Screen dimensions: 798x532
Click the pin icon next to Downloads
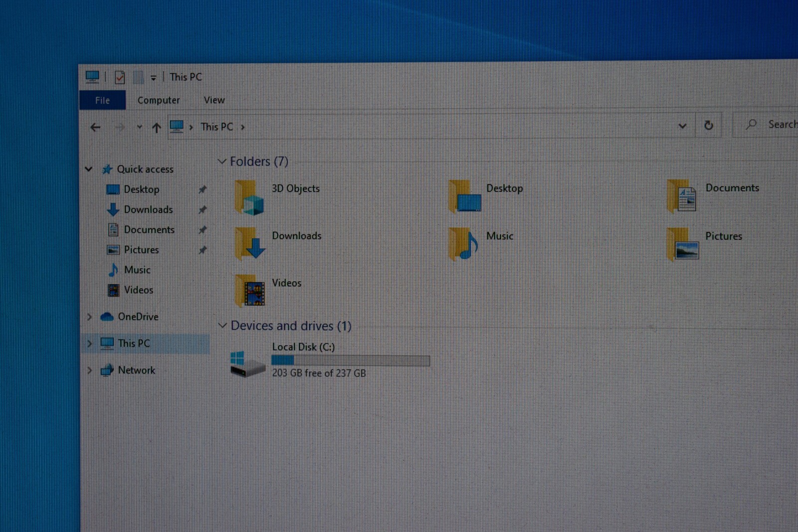pyautogui.click(x=202, y=209)
